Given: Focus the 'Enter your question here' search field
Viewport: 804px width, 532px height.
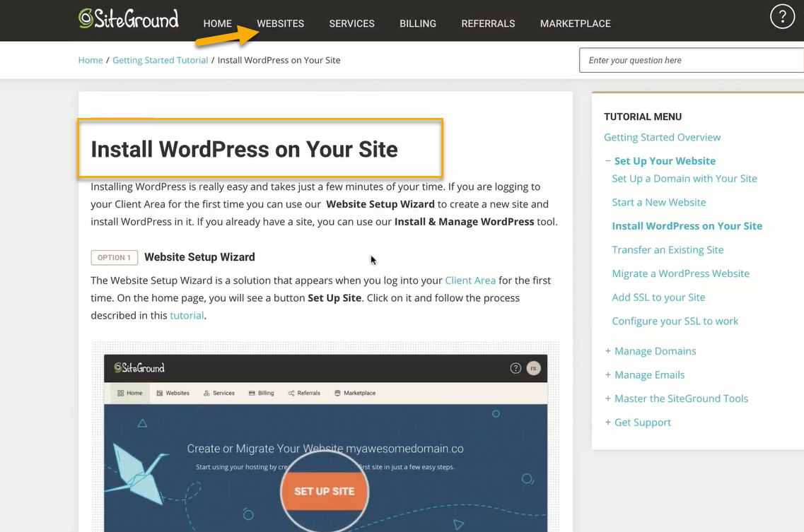Looking at the screenshot, I should pyautogui.click(x=691, y=60).
